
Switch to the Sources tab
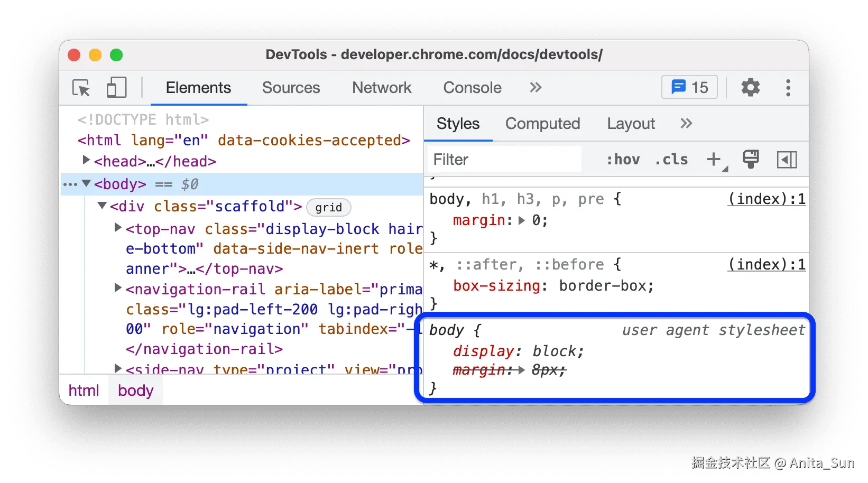pos(291,88)
